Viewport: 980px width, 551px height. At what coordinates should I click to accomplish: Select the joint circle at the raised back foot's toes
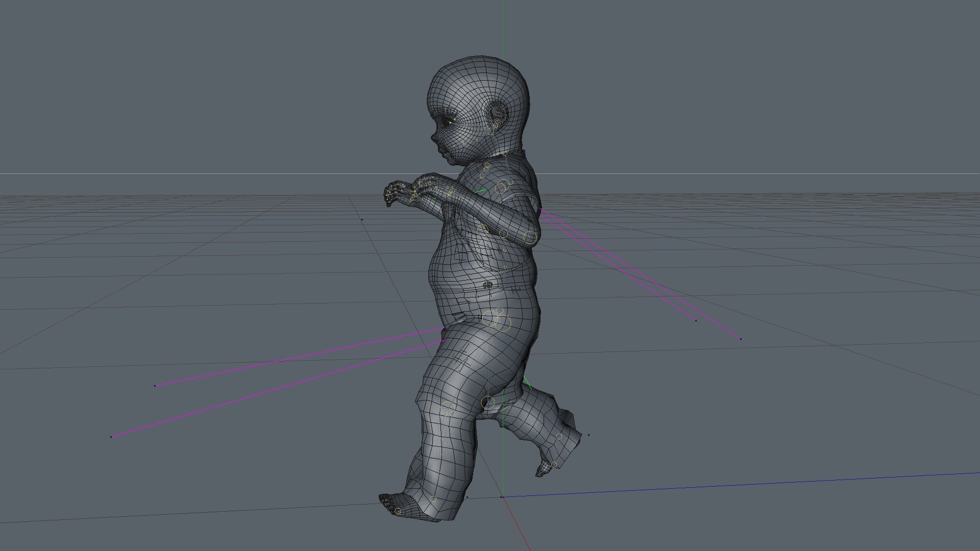tap(554, 464)
